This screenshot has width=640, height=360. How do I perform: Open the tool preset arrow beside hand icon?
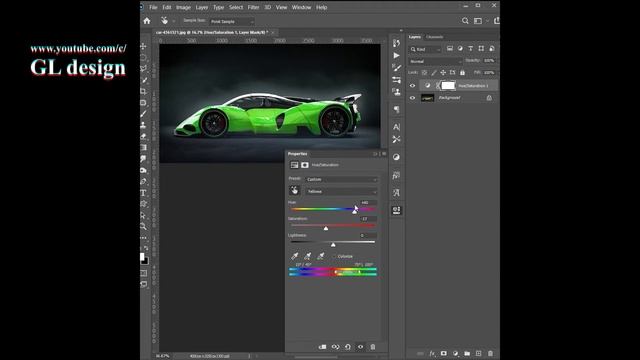pyautogui.click(x=174, y=21)
